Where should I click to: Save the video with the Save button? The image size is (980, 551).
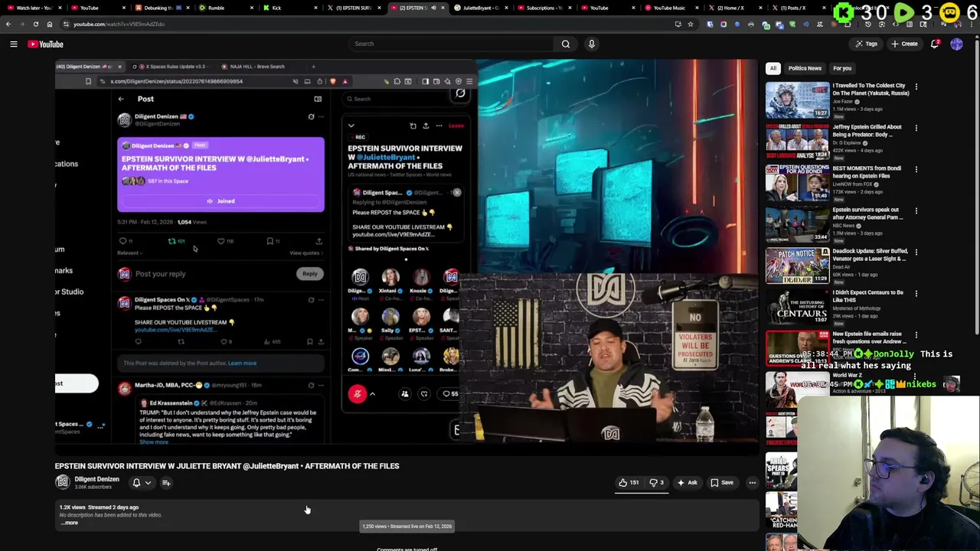(x=722, y=483)
